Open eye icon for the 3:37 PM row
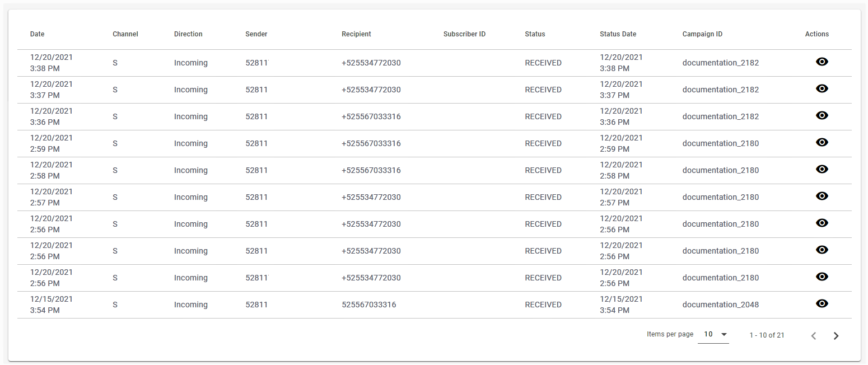The image size is (868, 365). tap(822, 88)
